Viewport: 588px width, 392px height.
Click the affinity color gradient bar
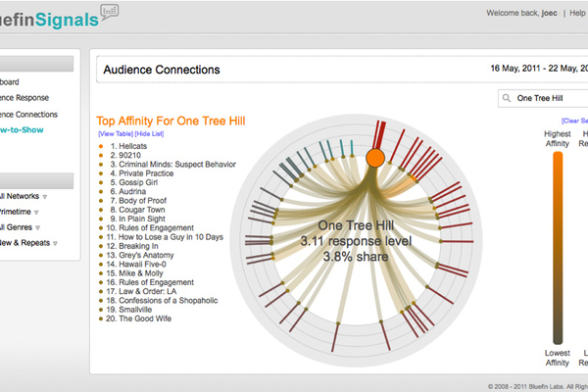(x=558, y=248)
